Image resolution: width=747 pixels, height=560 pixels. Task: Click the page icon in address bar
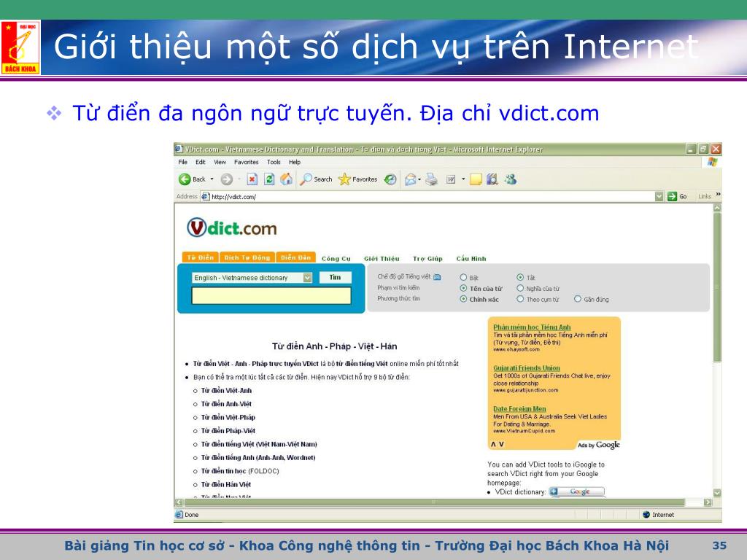205,197
